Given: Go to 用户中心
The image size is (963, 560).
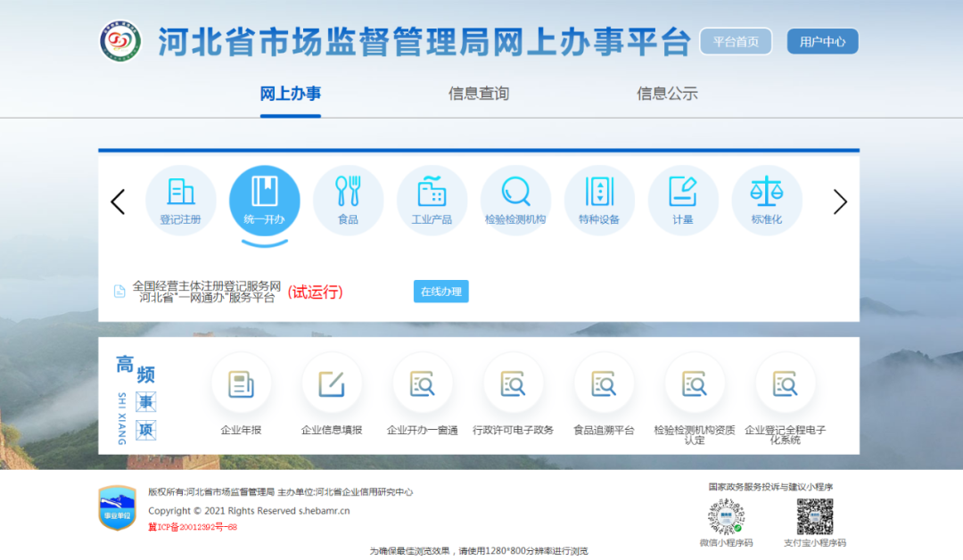Looking at the screenshot, I should [822, 42].
